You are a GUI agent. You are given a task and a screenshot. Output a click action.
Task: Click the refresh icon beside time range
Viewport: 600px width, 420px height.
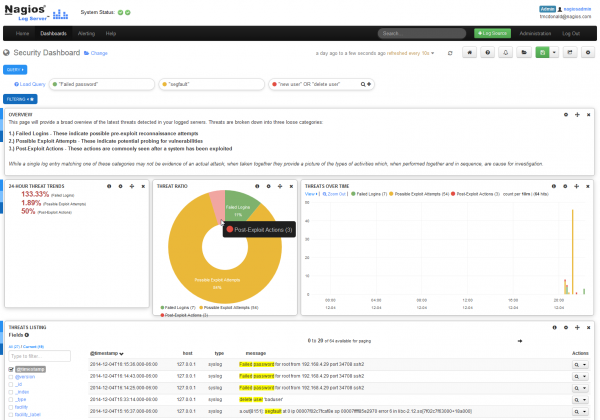point(450,52)
